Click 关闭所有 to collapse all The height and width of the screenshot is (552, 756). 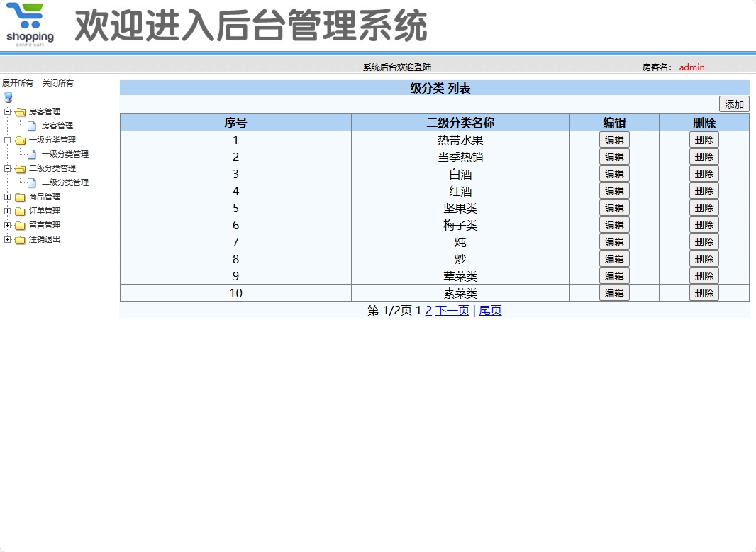coord(58,83)
